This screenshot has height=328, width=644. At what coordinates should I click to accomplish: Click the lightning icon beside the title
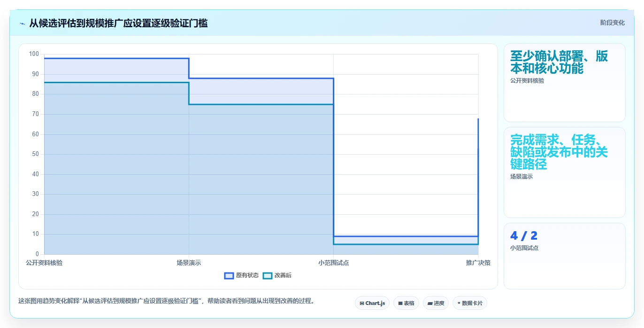coord(23,23)
